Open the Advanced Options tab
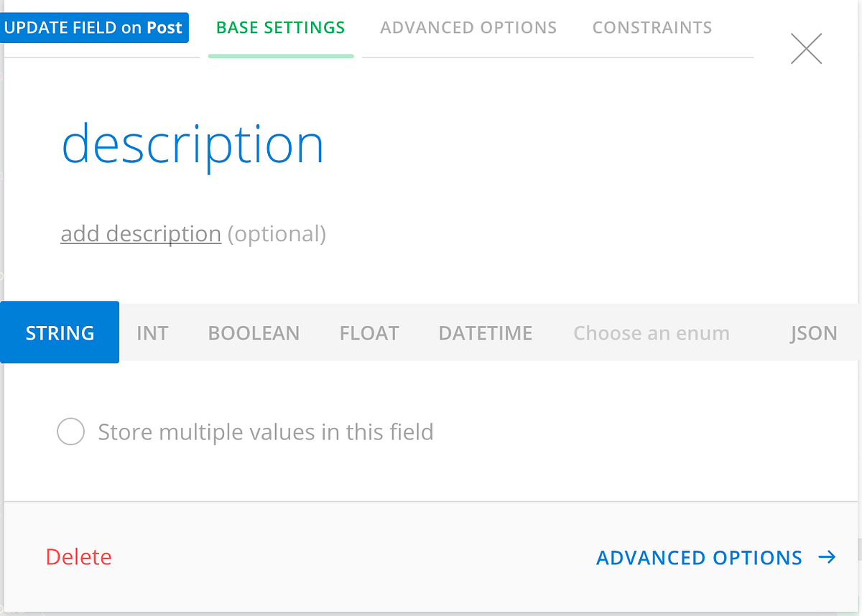The width and height of the screenshot is (862, 616). click(x=468, y=28)
